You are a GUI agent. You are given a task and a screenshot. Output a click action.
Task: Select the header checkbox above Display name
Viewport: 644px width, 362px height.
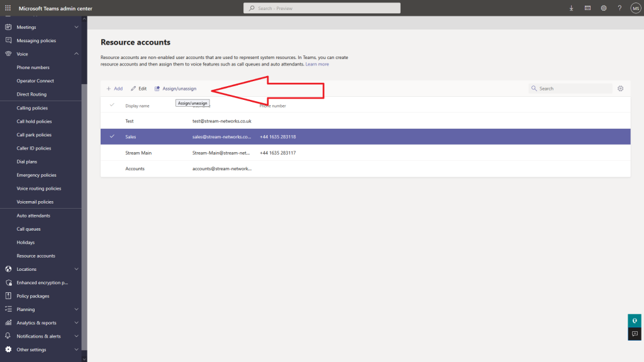(111, 106)
